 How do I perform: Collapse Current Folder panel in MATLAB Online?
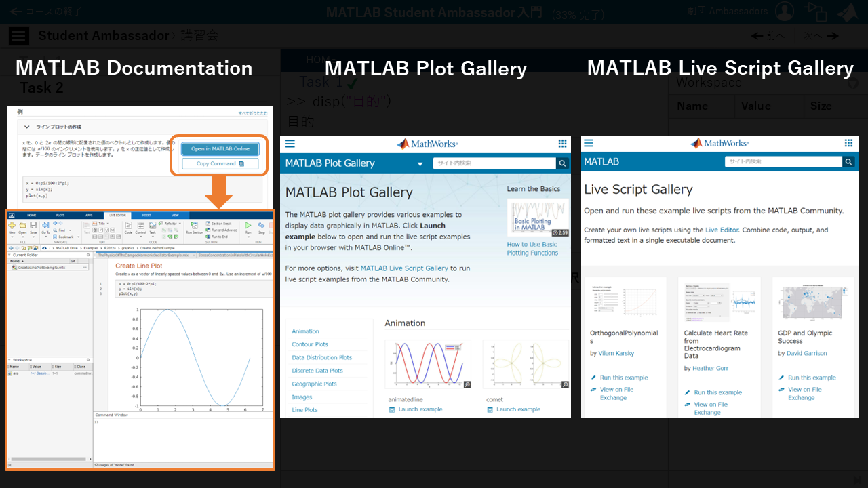coord(9,255)
